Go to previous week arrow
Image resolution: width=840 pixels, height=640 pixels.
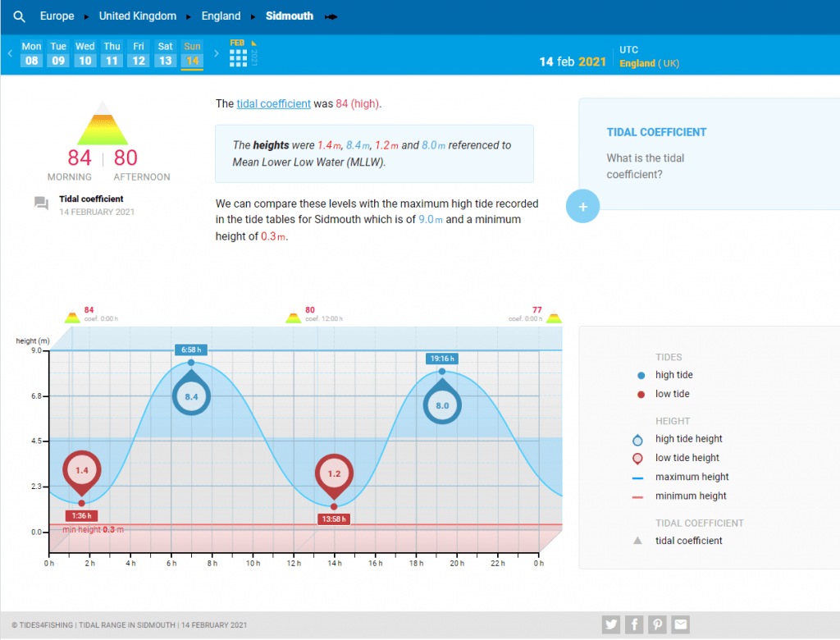point(10,54)
